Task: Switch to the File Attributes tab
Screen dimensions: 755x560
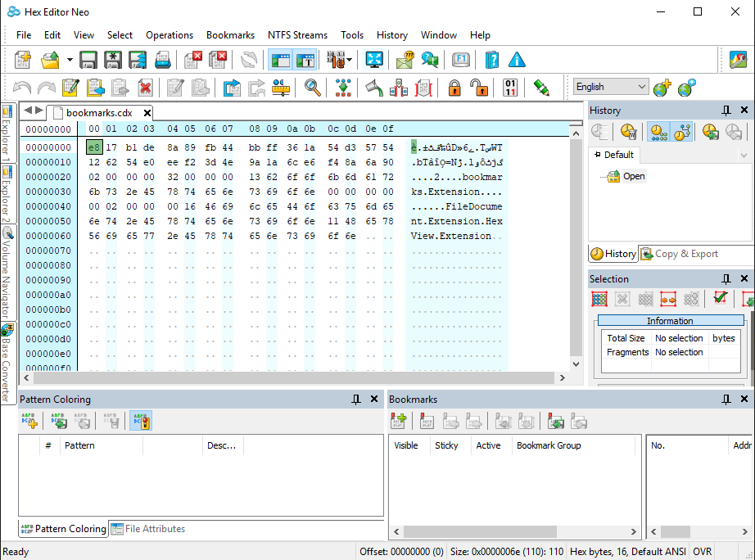Action: [x=148, y=529]
